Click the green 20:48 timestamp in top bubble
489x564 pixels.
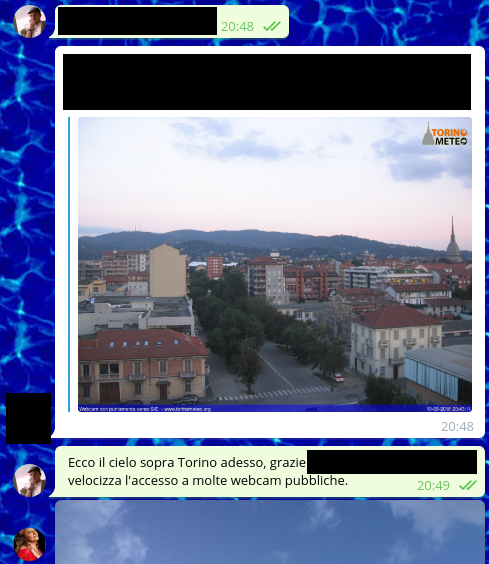point(237,27)
